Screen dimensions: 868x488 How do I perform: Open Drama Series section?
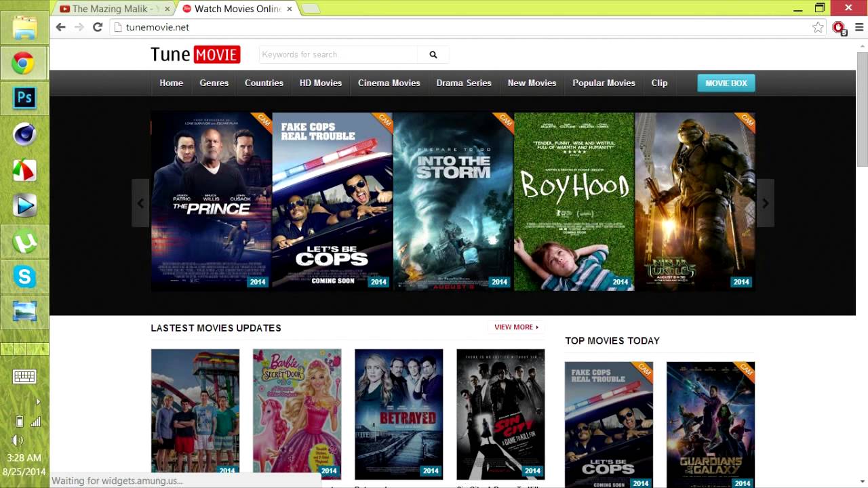pos(464,83)
